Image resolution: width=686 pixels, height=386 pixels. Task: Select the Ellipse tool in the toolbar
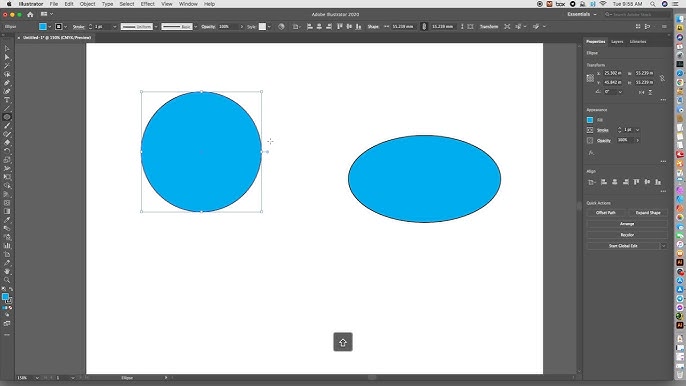[7, 117]
